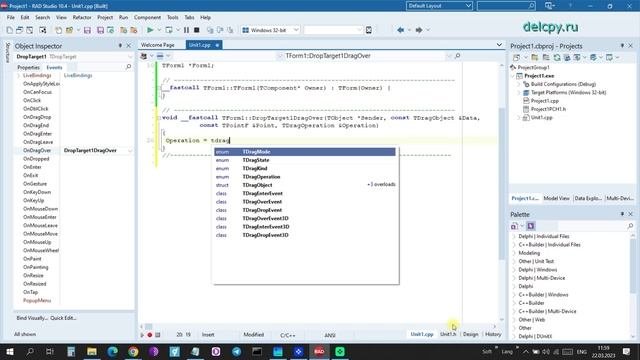This screenshot has height=360, width=640.
Task: Open the Refactor menu
Action: (82, 18)
